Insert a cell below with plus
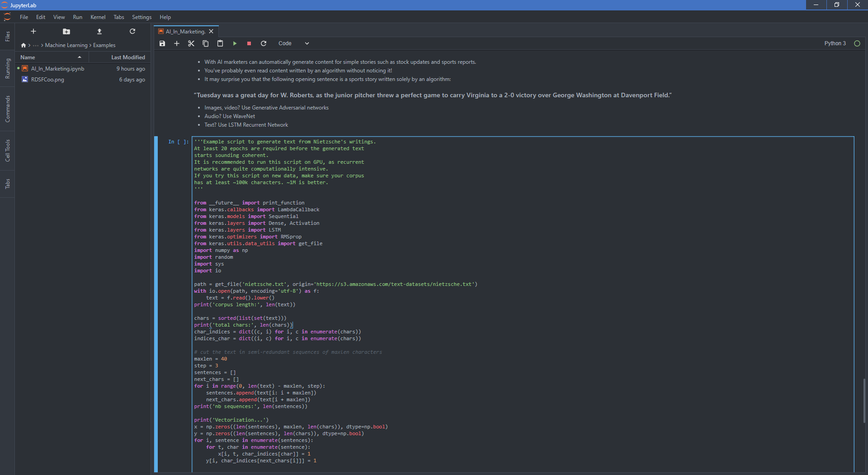 point(177,43)
